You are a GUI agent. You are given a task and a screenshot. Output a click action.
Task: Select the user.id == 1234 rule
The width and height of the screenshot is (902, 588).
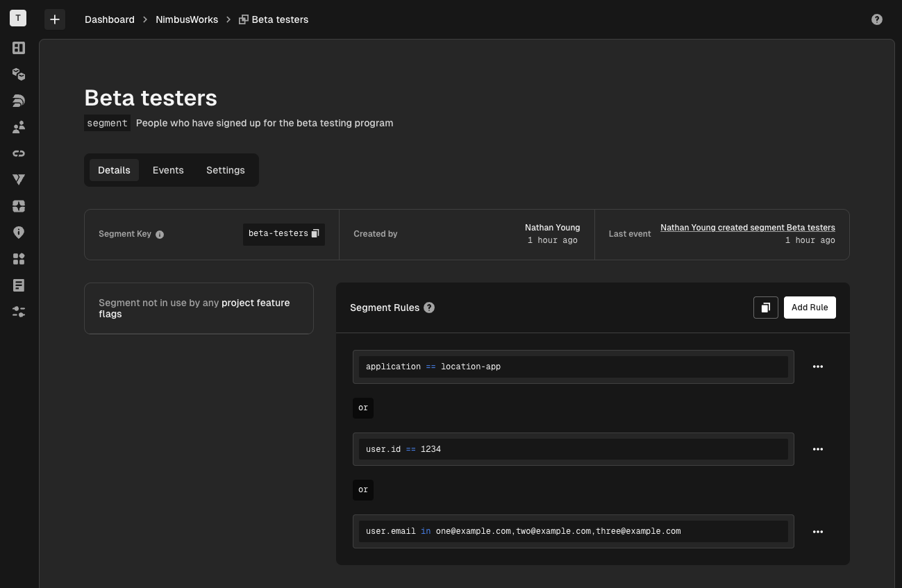574,449
